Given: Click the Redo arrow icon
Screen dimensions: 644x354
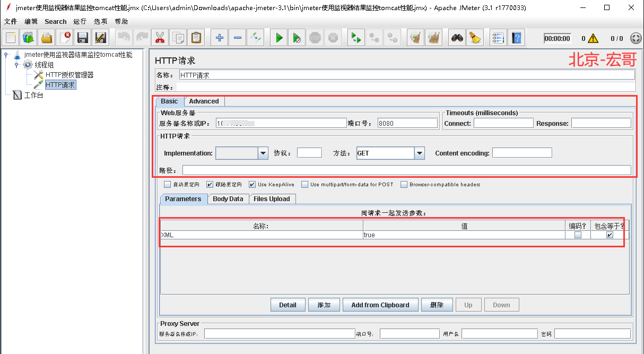Looking at the screenshot, I should click(x=142, y=38).
